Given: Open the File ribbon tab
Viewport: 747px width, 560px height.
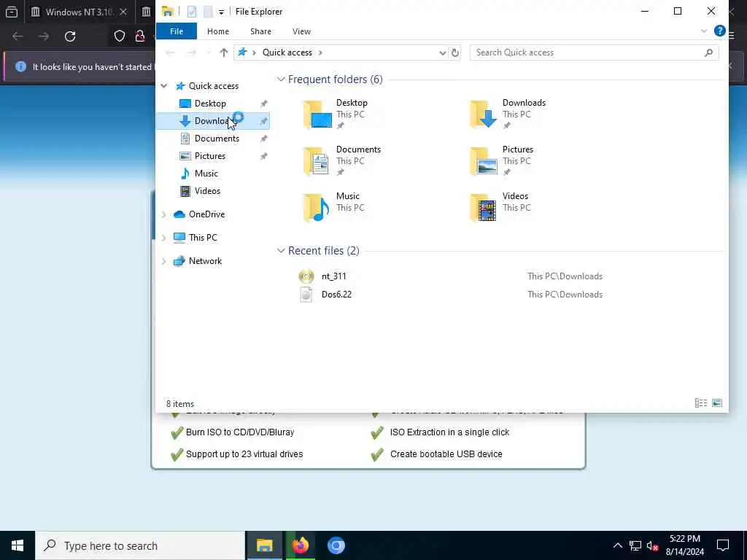Looking at the screenshot, I should [177, 31].
